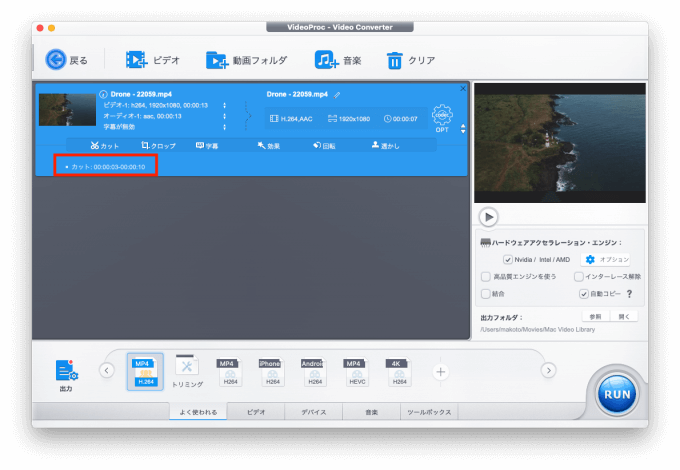680x470 pixels.
Task: Open the hardware acceleration help question mark
Action: click(629, 294)
